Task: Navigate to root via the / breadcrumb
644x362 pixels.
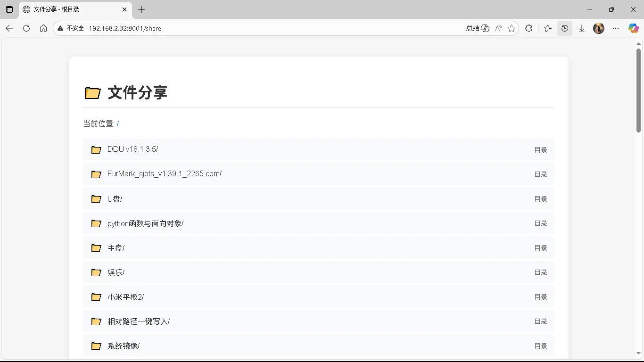Action: coord(118,123)
